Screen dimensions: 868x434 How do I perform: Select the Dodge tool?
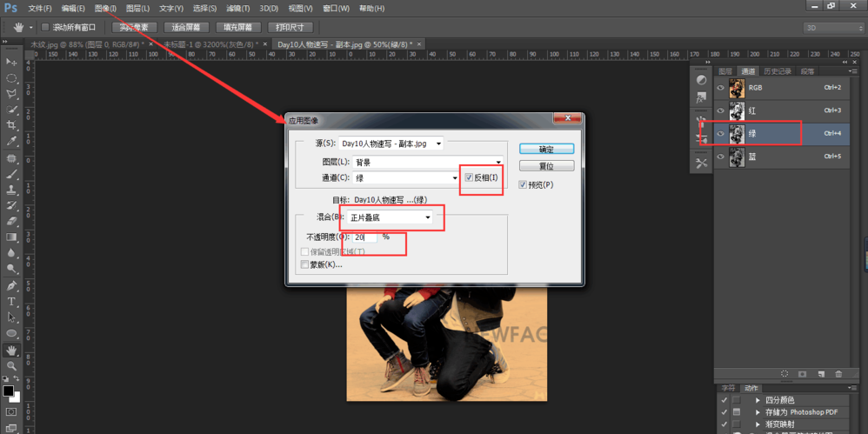[x=11, y=269]
